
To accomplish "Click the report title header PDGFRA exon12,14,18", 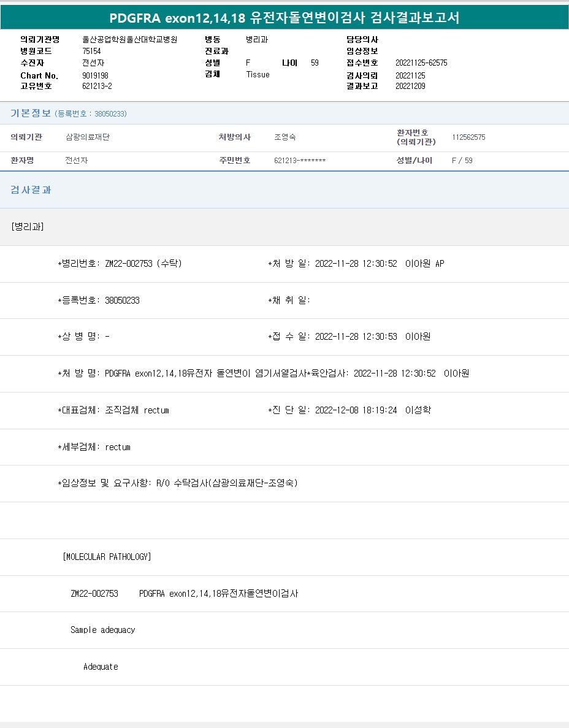I will pos(284,18).
